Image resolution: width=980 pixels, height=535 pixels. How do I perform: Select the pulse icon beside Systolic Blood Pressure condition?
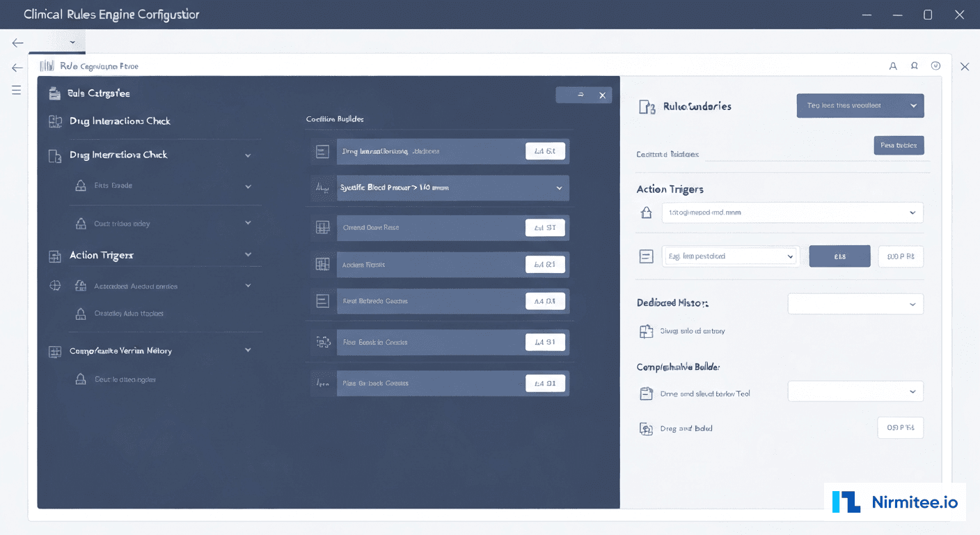(322, 187)
